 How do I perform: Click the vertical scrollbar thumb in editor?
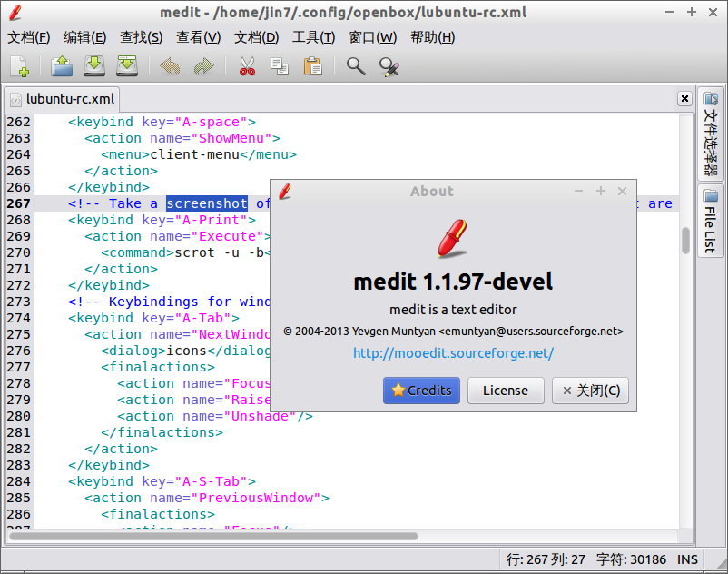coord(685,241)
